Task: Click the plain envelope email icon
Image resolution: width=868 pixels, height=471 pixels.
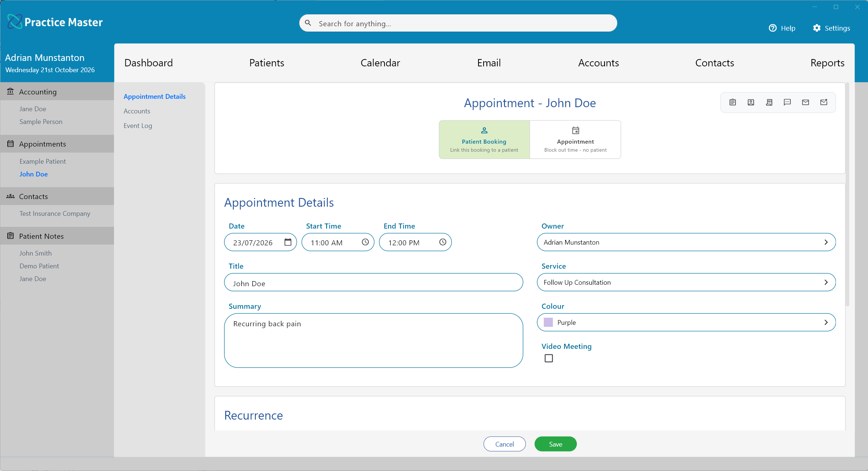Action: pos(805,102)
